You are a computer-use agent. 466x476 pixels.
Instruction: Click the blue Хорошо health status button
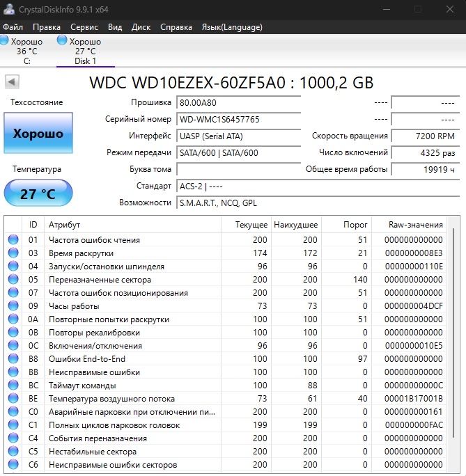38,133
